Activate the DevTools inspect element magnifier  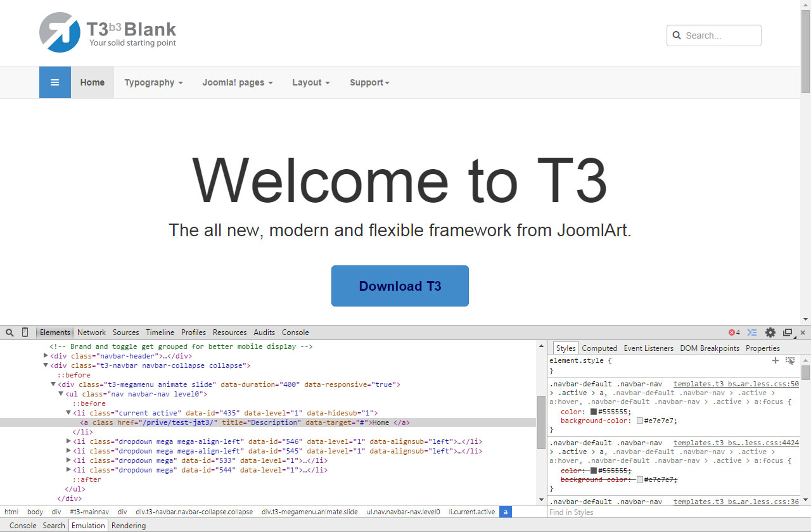[10, 332]
